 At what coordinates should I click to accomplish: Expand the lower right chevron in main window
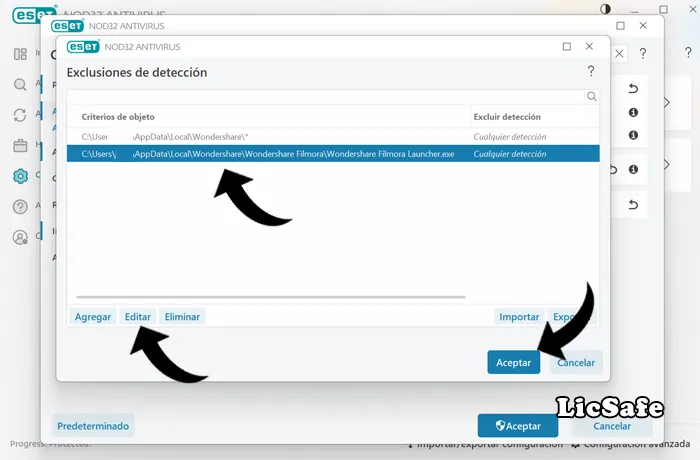667,164
